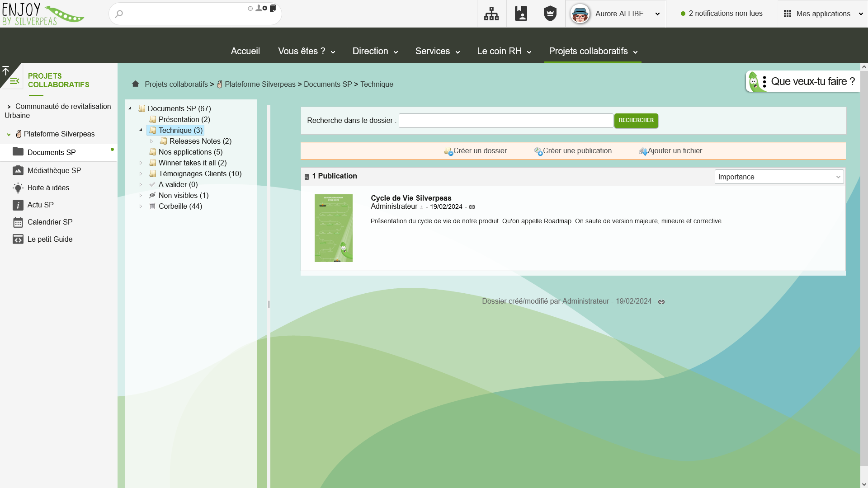Viewport: 868px width, 488px height.
Task: Open the Mes applications dropdown
Action: [861, 14]
